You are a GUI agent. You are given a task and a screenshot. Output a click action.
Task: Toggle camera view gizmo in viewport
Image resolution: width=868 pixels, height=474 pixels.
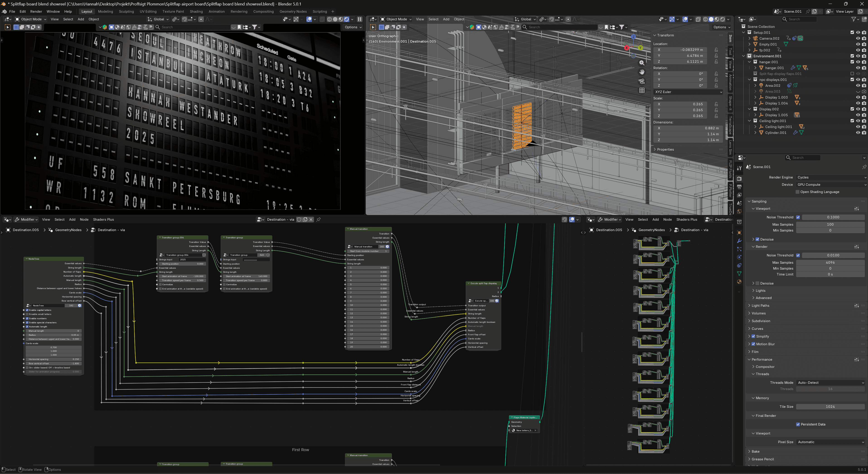pos(642,81)
